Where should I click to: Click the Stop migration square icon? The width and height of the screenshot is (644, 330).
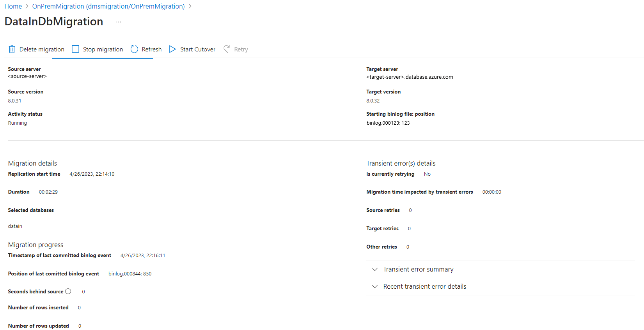click(x=76, y=49)
